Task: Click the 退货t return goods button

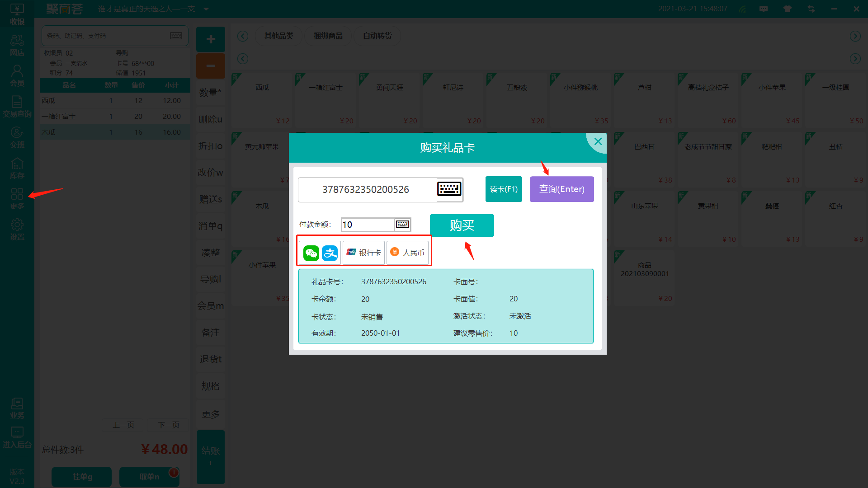Action: 211,359
